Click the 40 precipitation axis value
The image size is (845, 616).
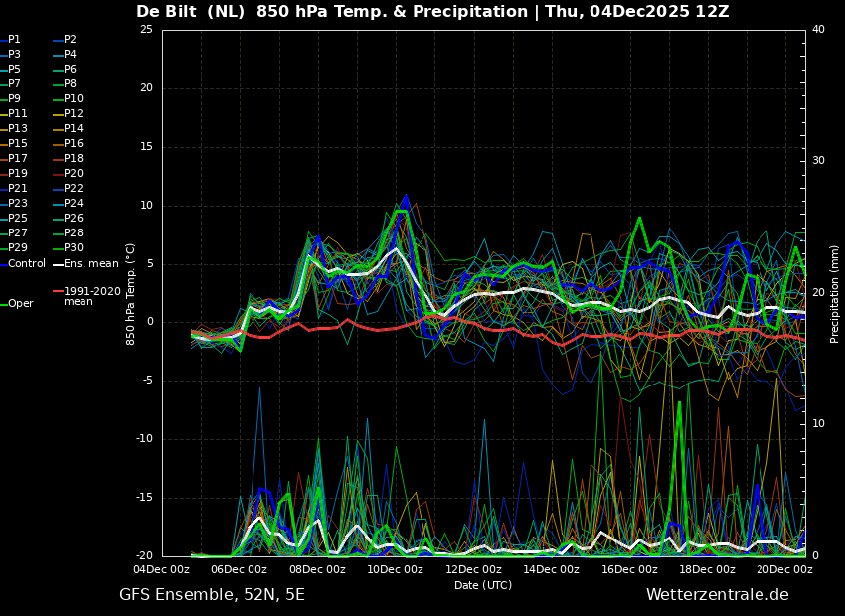pos(818,30)
